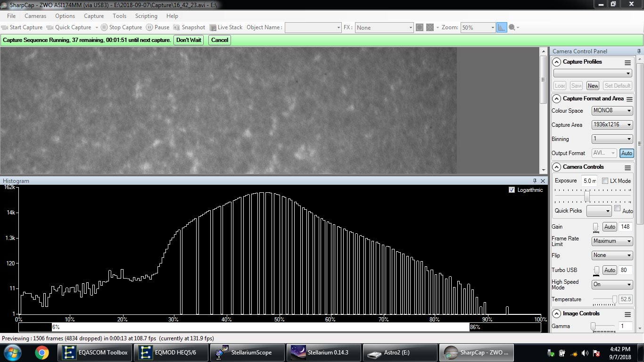Screen dimensions: 644x362
Task: Open the Image Controls hamburger menu
Action: [627, 314]
